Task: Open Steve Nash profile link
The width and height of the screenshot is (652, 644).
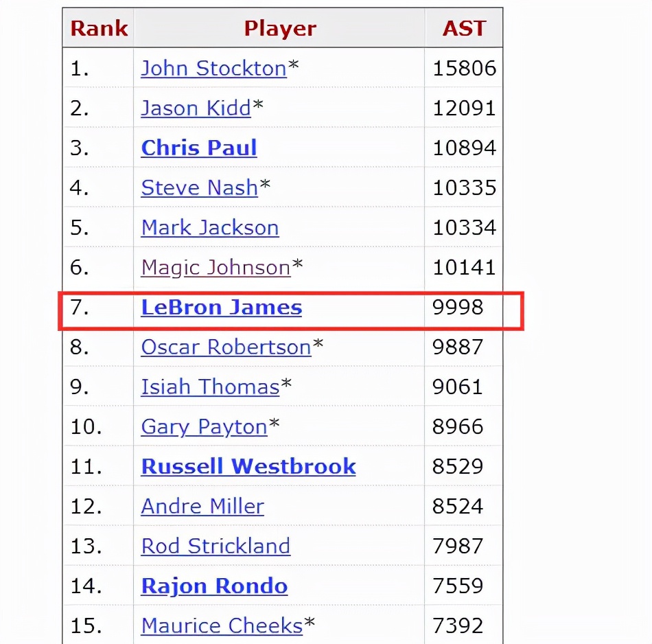Action: [199, 187]
